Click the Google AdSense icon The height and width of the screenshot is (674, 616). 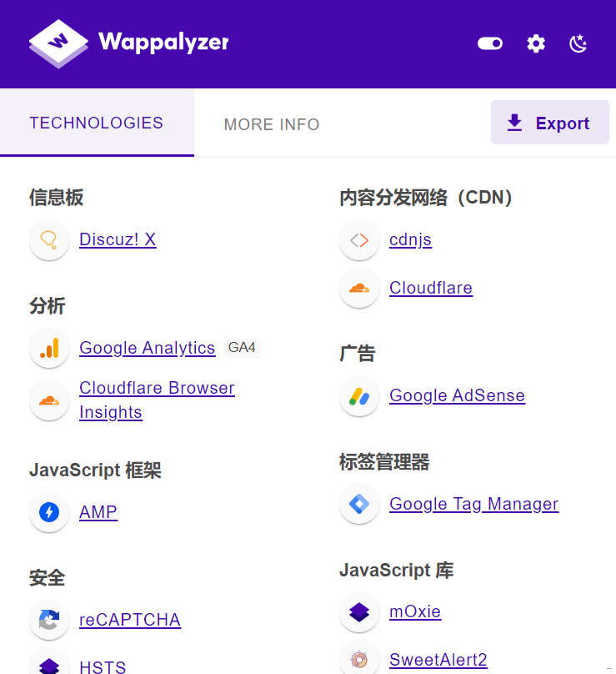coord(359,396)
